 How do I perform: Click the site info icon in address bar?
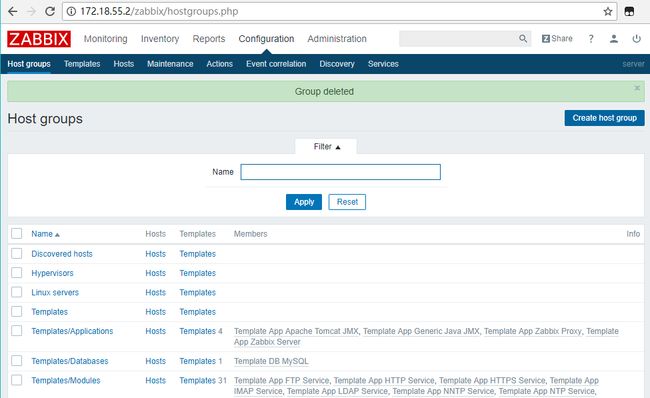pos(71,11)
